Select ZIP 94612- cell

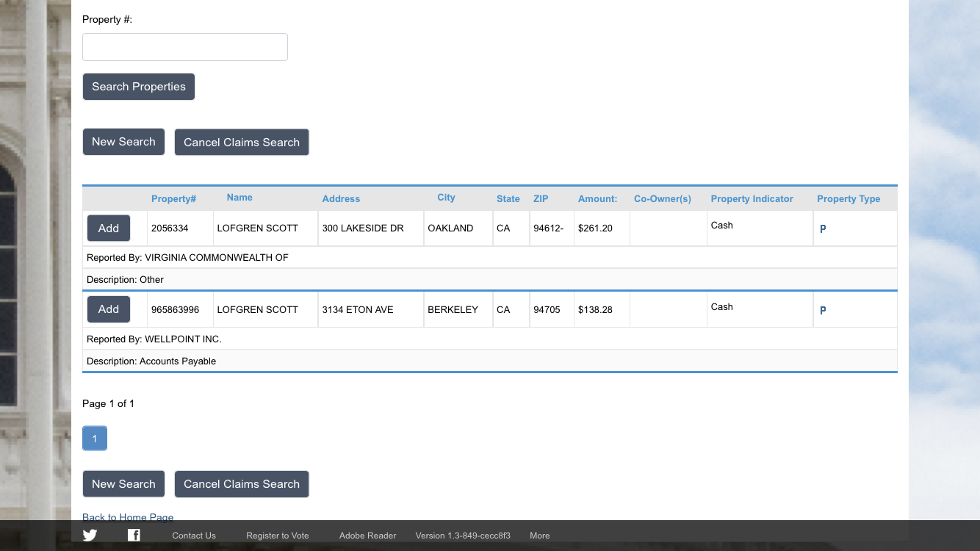(x=552, y=228)
